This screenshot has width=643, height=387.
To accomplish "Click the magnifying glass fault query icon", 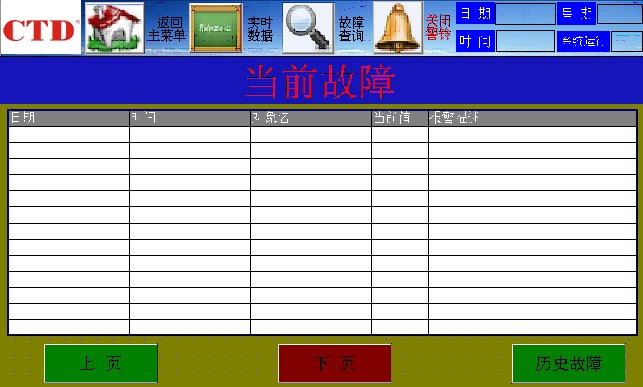I will (x=308, y=28).
